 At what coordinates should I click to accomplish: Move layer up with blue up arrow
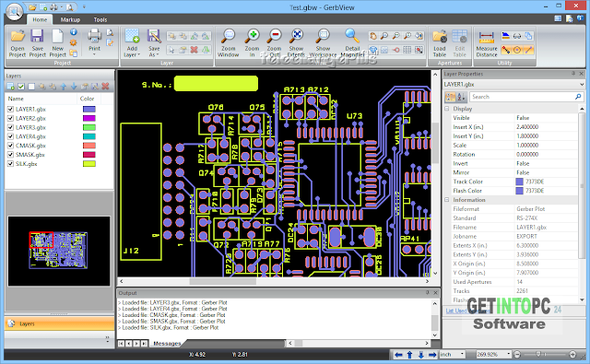[64, 87]
